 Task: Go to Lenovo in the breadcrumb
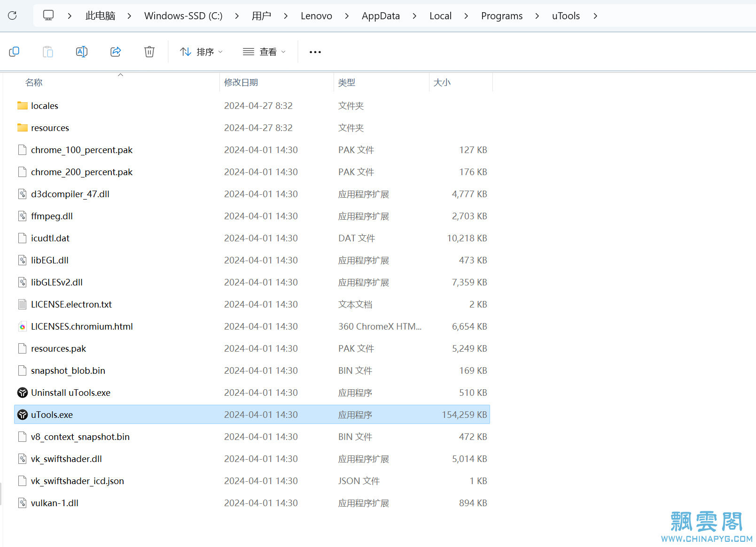(316, 16)
